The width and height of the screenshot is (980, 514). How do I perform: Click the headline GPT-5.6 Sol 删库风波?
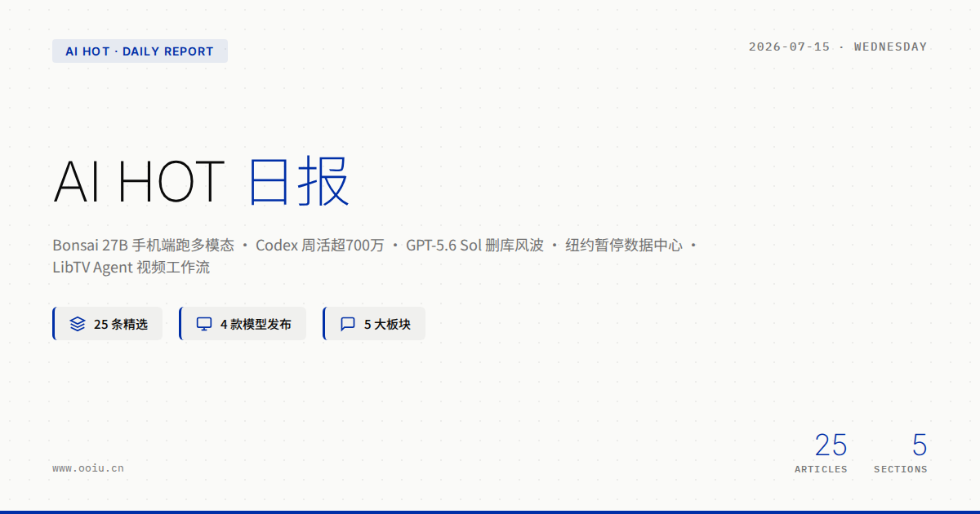pos(474,246)
